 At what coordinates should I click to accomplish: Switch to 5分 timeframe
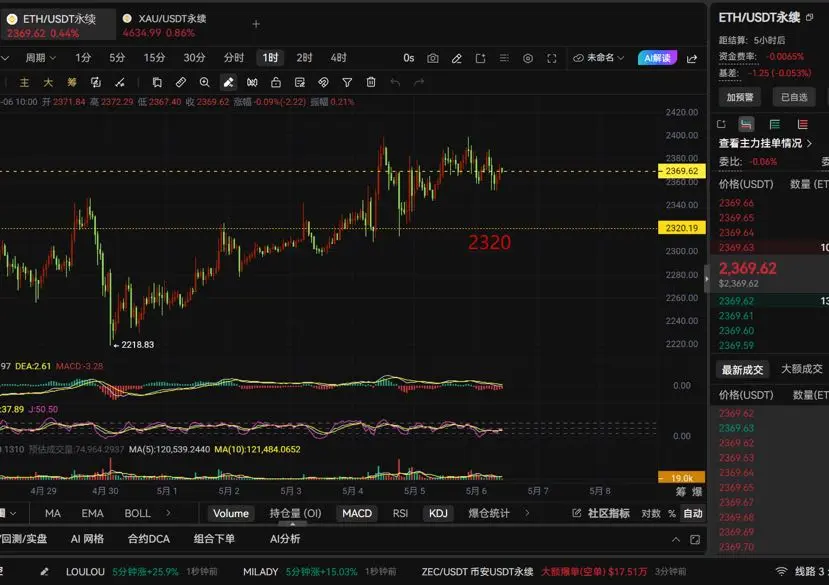pyautogui.click(x=117, y=58)
